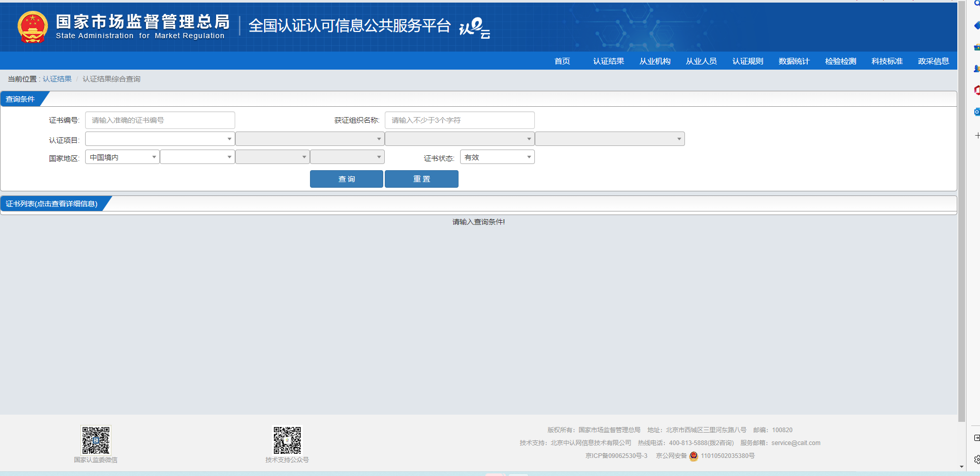
Task: Open the 认证规则 navigation menu
Action: [747, 61]
